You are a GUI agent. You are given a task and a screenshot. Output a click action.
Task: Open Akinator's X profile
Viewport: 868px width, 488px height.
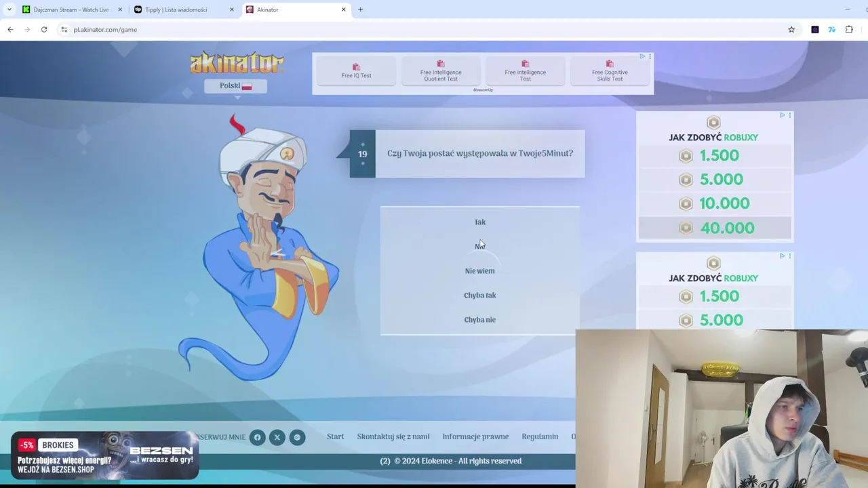(277, 437)
